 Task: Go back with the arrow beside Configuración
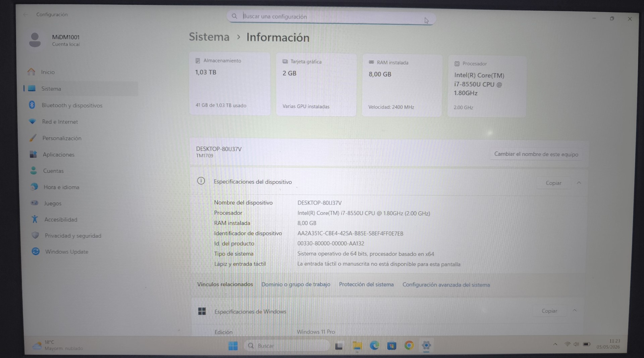tap(25, 14)
